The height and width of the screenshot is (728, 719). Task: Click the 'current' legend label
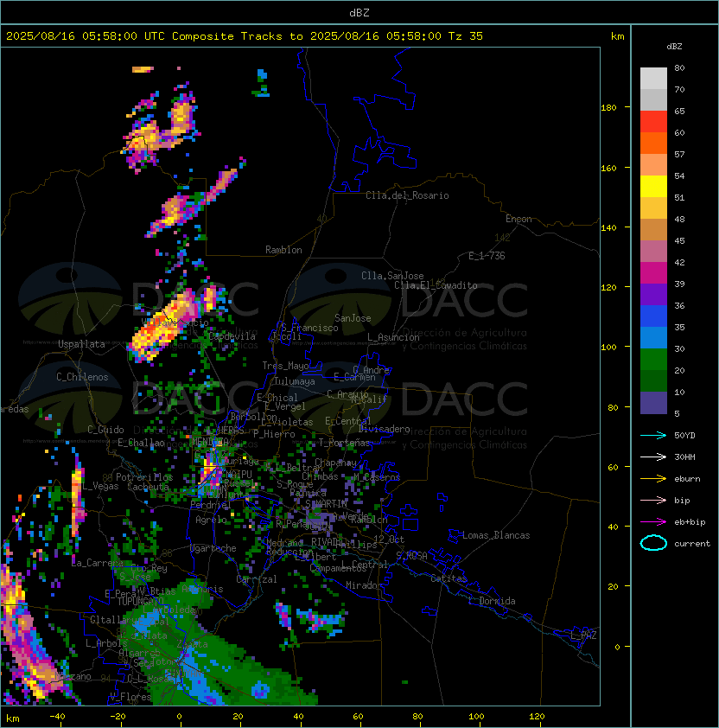691,544
